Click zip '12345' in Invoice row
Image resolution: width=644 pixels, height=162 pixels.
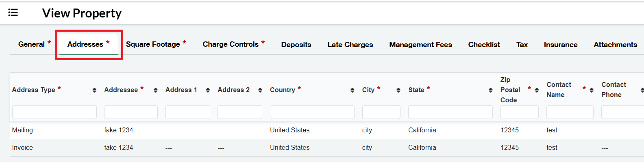point(509,147)
